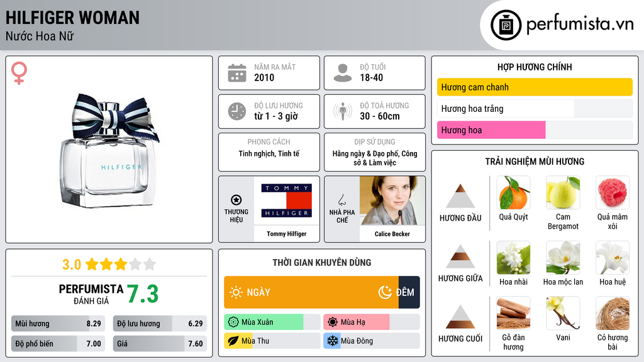Click the Hương cuối pyramid icon
This screenshot has height=362, width=644.
(460, 317)
